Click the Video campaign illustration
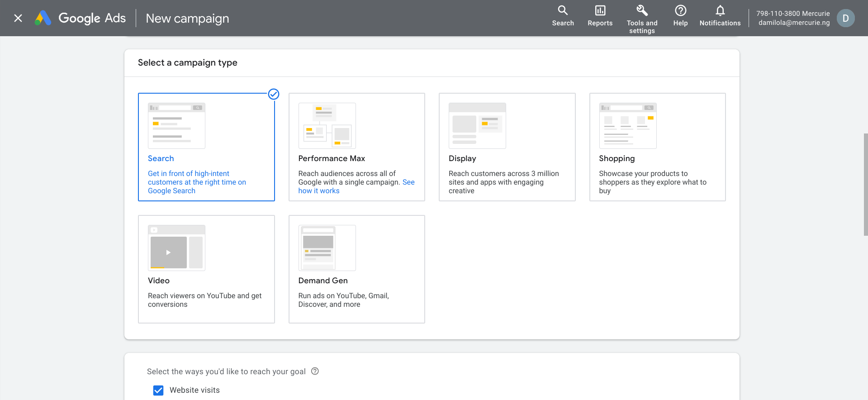868x400 pixels. tap(176, 248)
